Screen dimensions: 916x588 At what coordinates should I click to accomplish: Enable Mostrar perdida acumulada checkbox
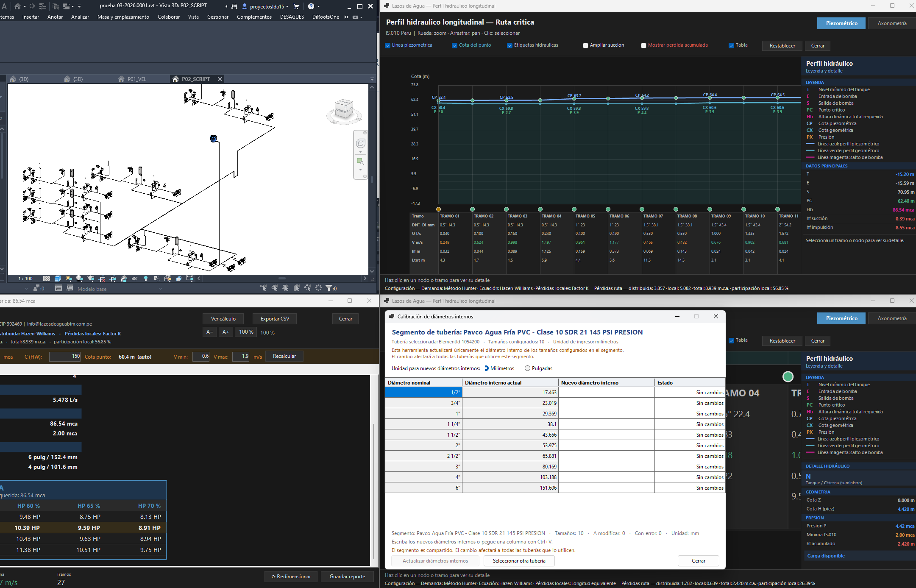pos(643,45)
